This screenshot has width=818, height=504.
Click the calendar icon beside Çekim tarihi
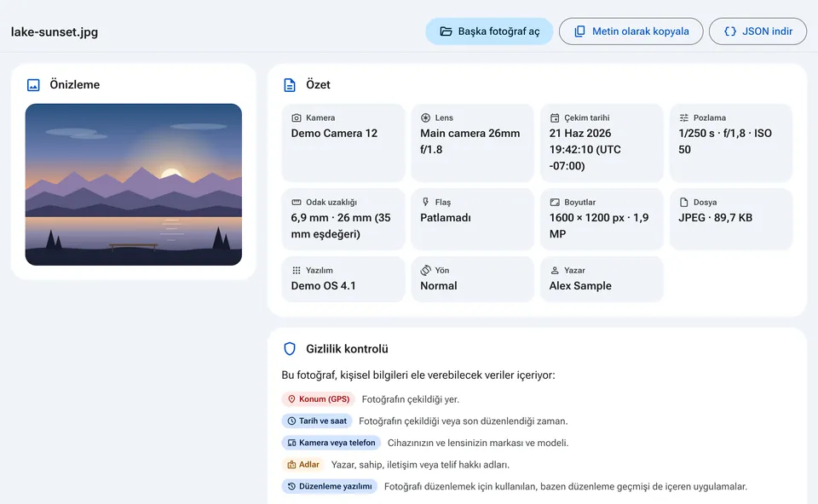coord(555,117)
